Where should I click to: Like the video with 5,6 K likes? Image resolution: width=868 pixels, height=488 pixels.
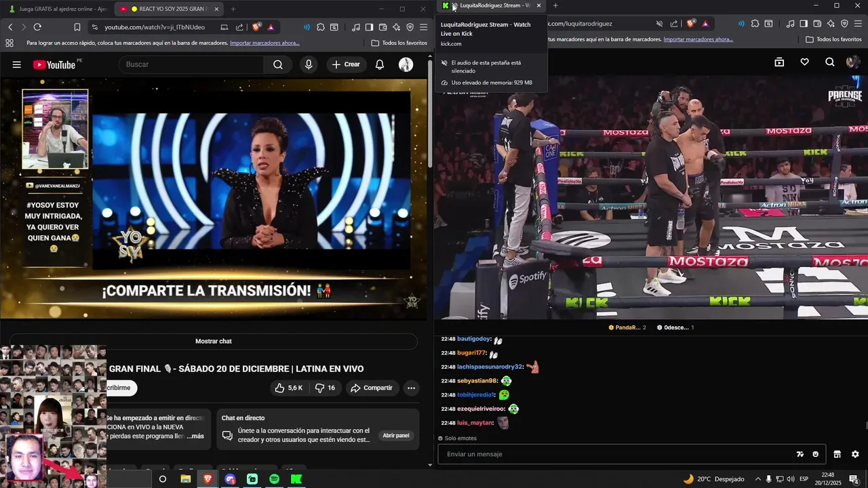click(x=289, y=388)
